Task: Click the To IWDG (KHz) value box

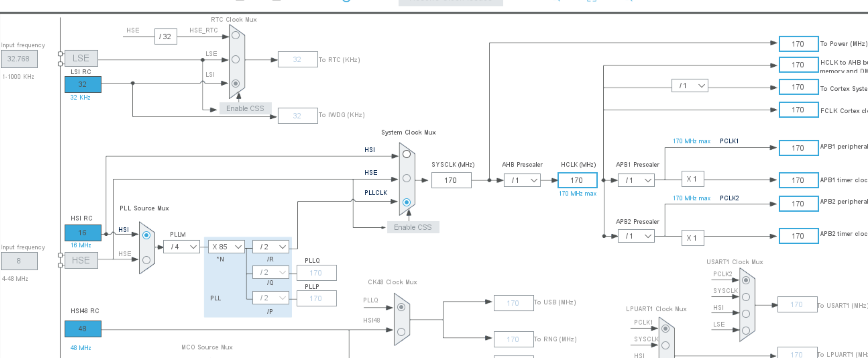Action: click(297, 116)
